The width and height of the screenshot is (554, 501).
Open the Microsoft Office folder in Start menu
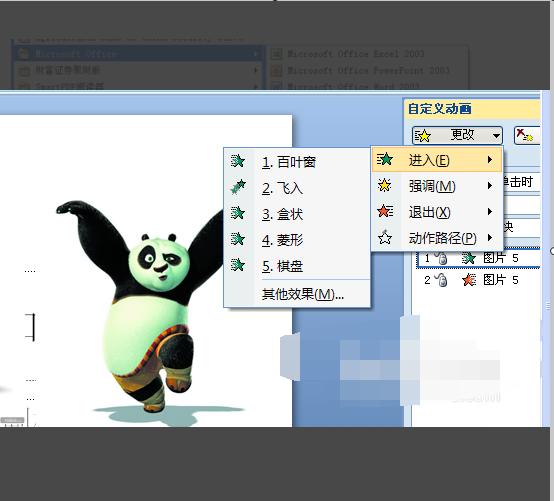coord(138,54)
